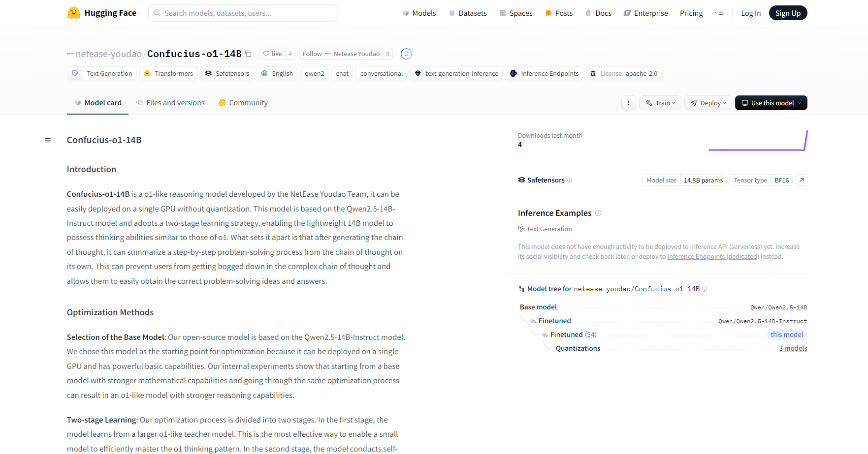Open the Deploy dropdown
This screenshot has width=868, height=454.
point(708,103)
